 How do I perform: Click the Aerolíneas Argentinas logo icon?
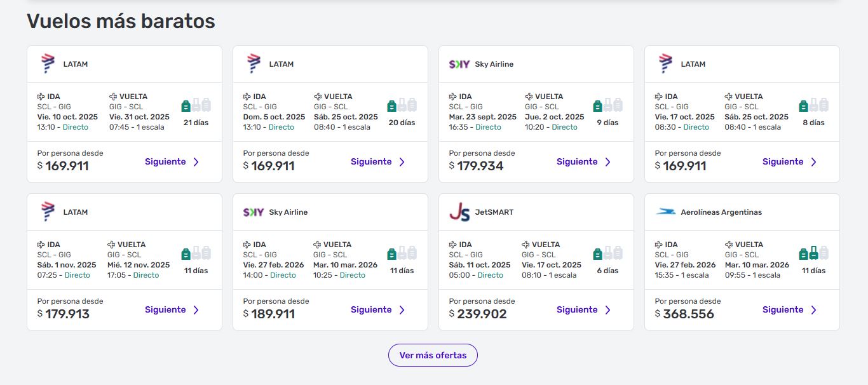[665, 212]
